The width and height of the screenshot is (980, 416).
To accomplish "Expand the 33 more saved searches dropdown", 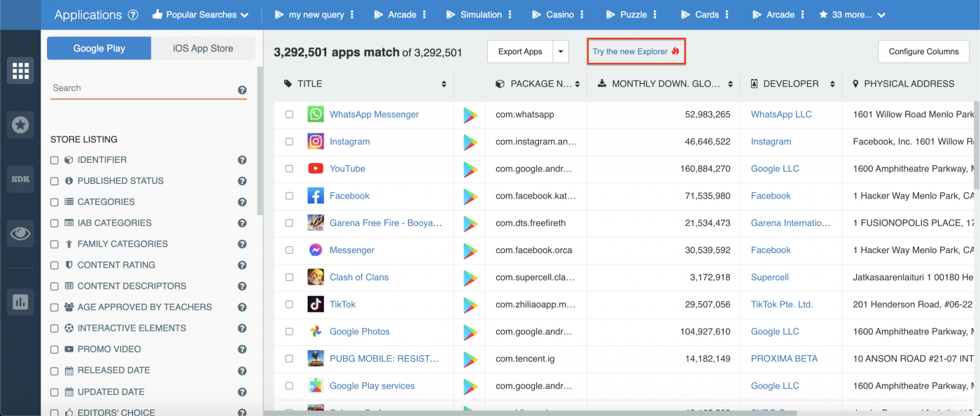I will [851, 15].
